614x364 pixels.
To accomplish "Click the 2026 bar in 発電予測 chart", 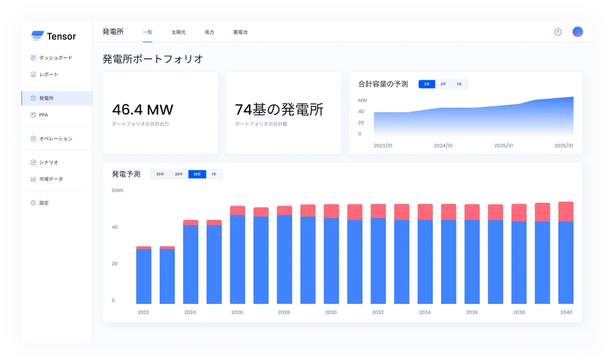I will (237, 255).
